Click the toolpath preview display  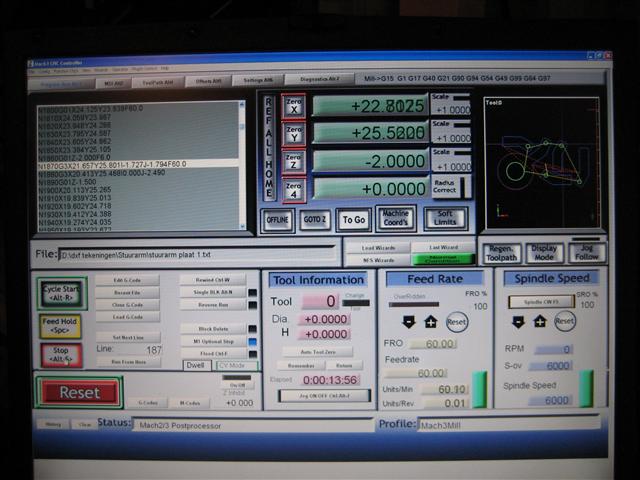[x=542, y=162]
